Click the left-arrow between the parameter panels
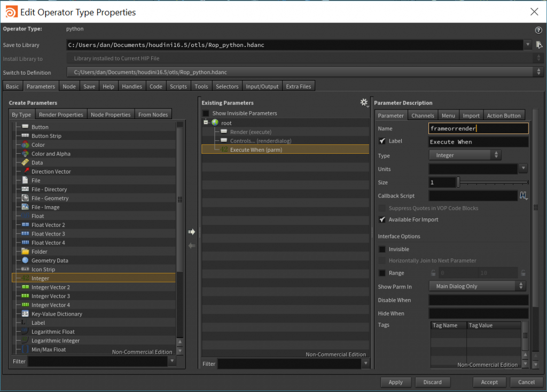The image size is (547, 392). coord(191,245)
